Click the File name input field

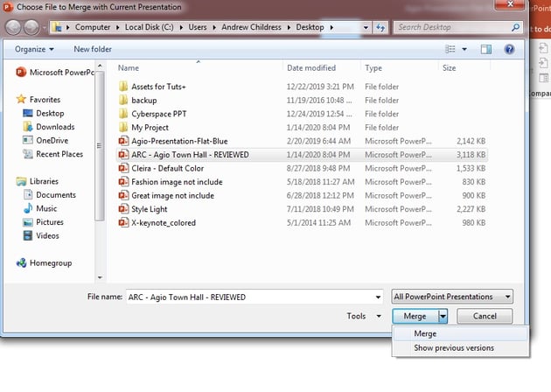point(254,297)
